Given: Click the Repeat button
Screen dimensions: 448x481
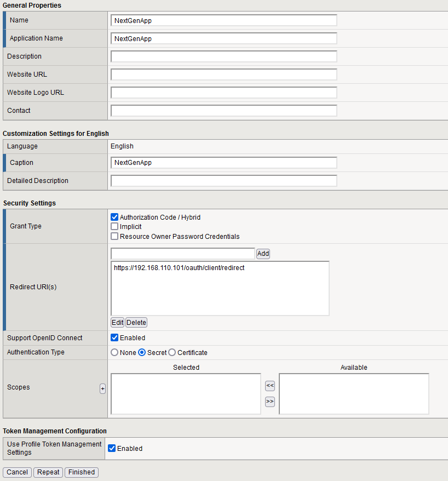Looking at the screenshot, I should 48,472.
